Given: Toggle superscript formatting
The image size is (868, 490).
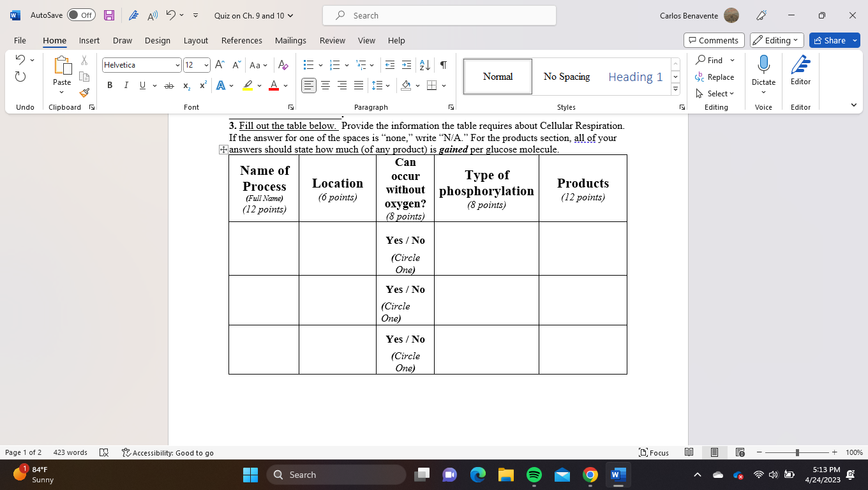Looking at the screenshot, I should (x=203, y=85).
